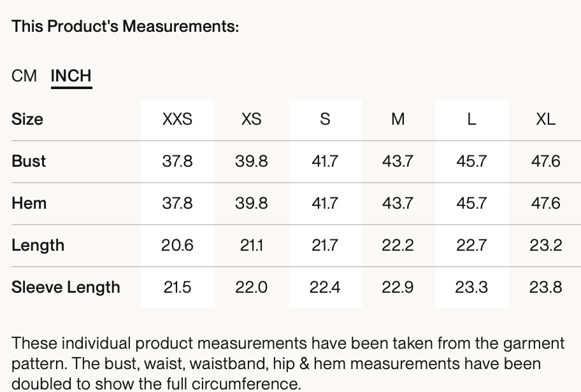Select the XS size column header
The height and width of the screenshot is (392, 581).
251,119
